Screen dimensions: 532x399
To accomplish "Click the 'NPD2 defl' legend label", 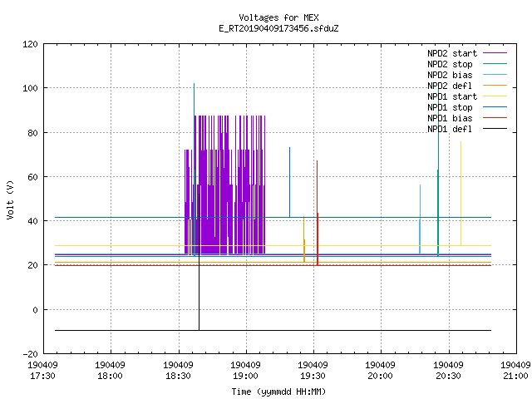I will [450, 86].
